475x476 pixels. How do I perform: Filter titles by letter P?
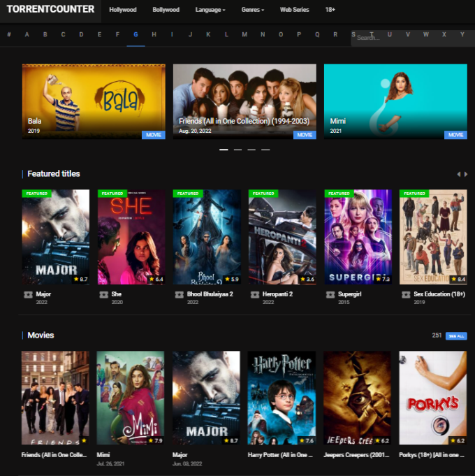point(299,34)
